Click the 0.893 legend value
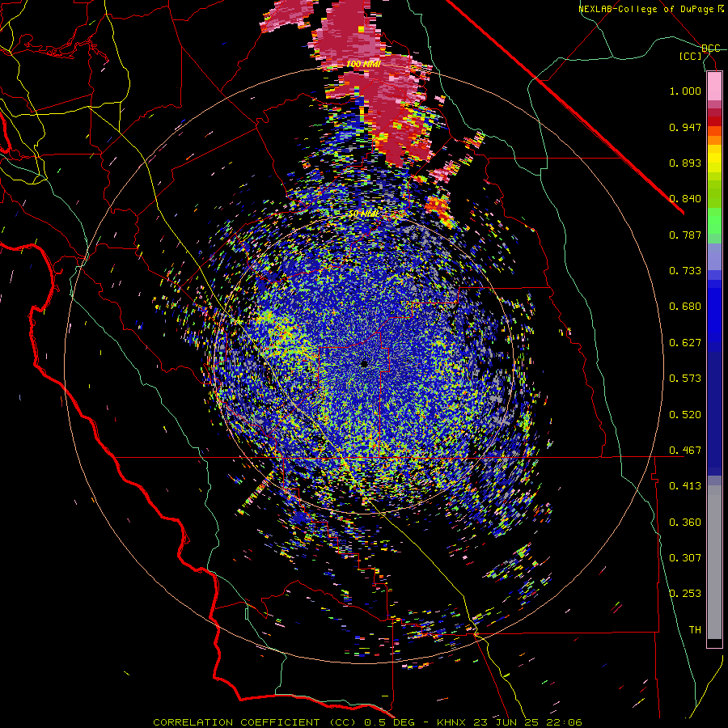The image size is (728, 728). point(685,163)
